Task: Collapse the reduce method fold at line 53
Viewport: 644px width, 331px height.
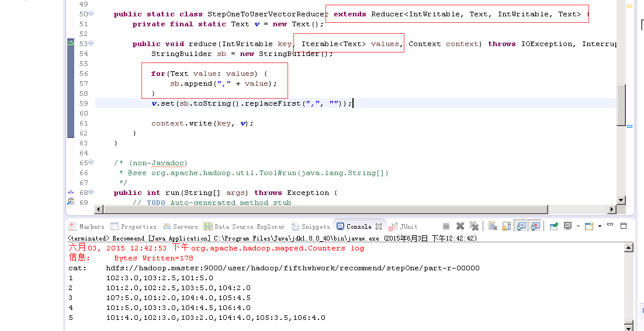Action: (91, 43)
